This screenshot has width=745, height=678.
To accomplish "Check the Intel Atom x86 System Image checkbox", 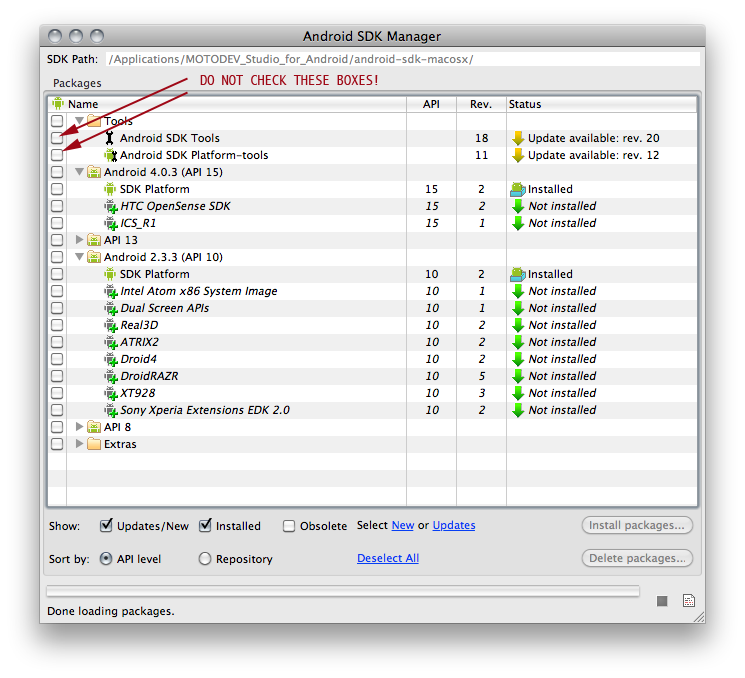I will [x=57, y=291].
